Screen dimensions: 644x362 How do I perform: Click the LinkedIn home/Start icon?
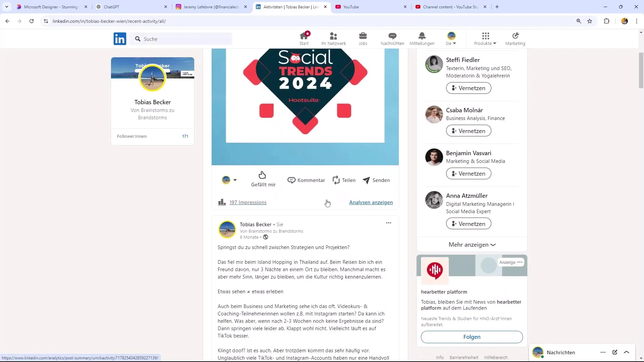(x=304, y=39)
